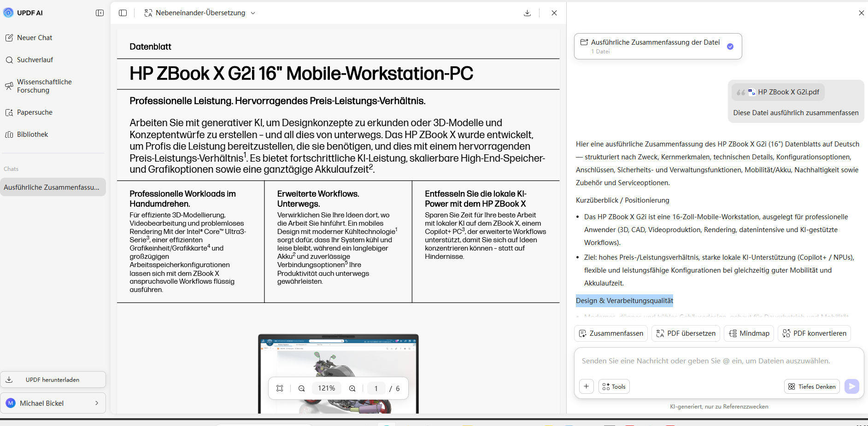This screenshot has height=426, width=868.
Task: Click Mindmap quick action button
Action: click(749, 333)
